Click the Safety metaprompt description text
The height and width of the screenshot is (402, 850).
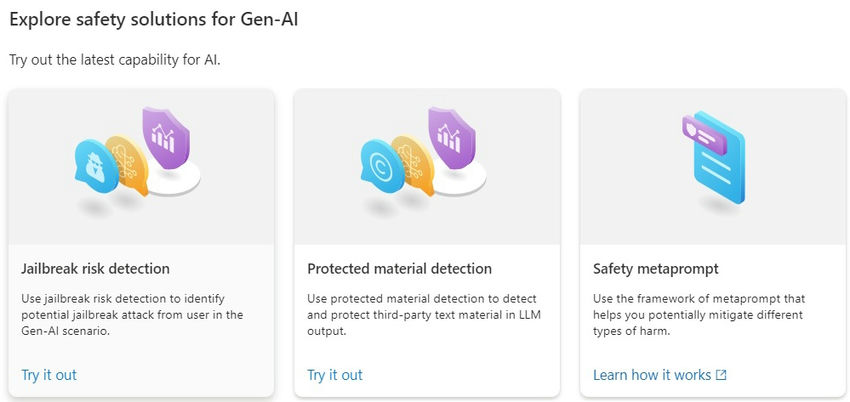coord(700,314)
